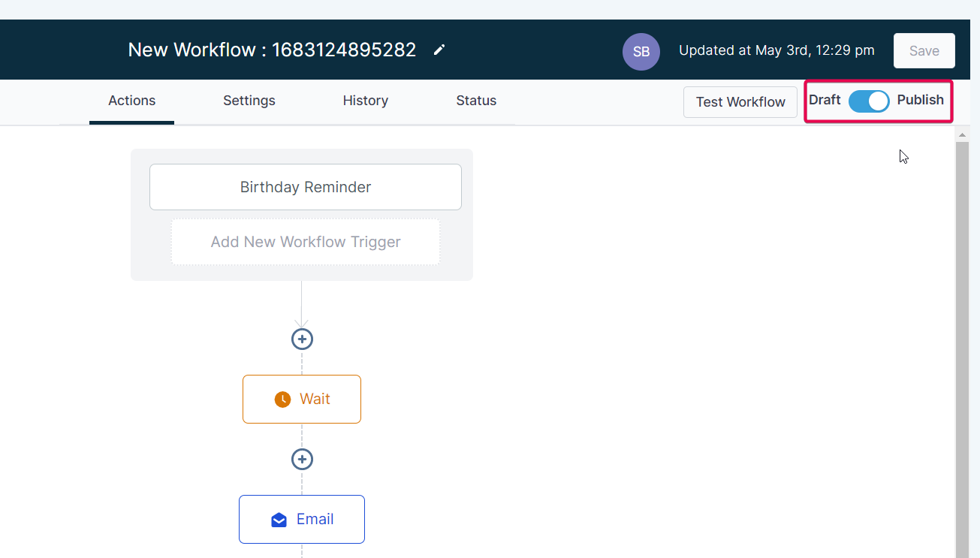The width and height of the screenshot is (980, 558).
Task: Select the Actions tab
Action: pos(131,101)
